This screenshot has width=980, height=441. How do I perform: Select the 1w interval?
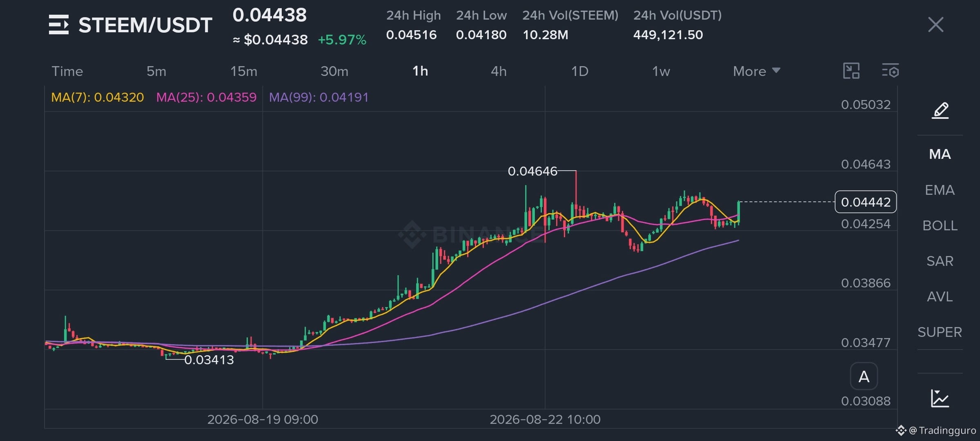(x=661, y=71)
